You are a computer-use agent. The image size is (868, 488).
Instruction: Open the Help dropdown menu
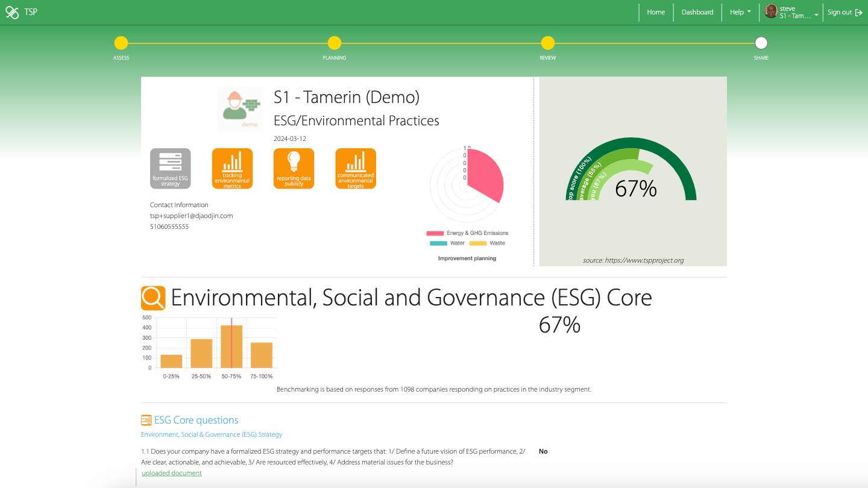coord(740,12)
